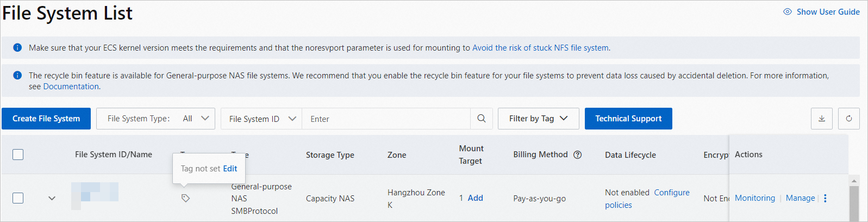
Task: Open the File System ID dropdown
Action: click(x=261, y=119)
